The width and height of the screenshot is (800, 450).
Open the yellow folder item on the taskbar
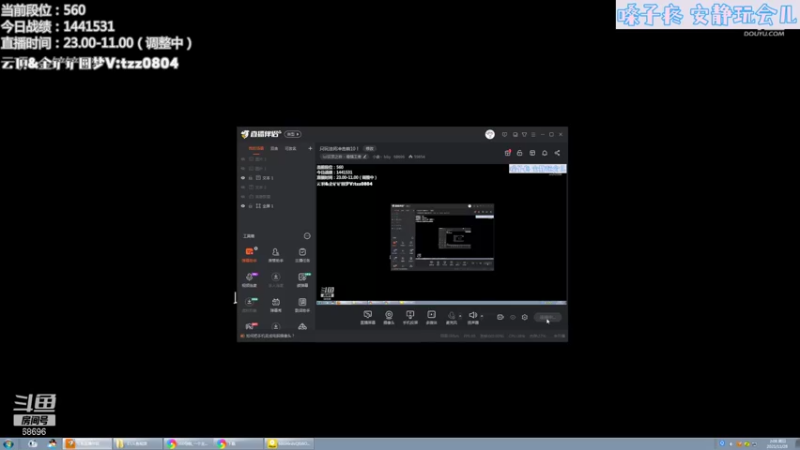[138, 444]
